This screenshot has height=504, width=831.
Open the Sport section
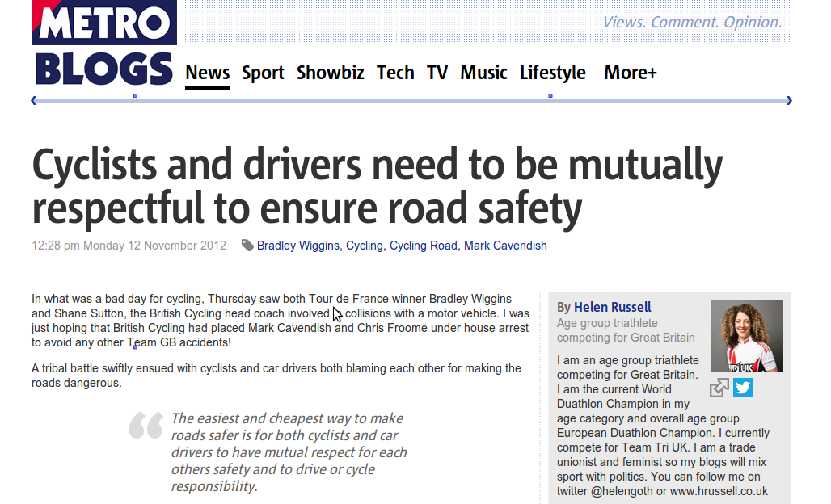(263, 73)
